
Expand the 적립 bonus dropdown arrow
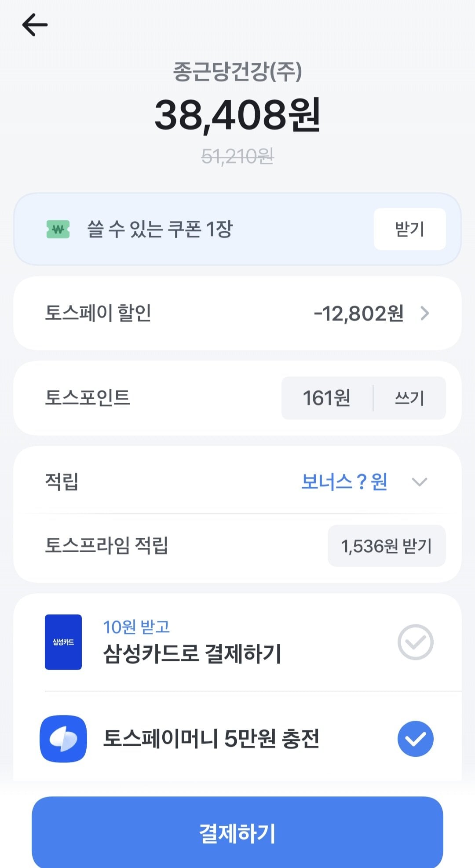[419, 482]
